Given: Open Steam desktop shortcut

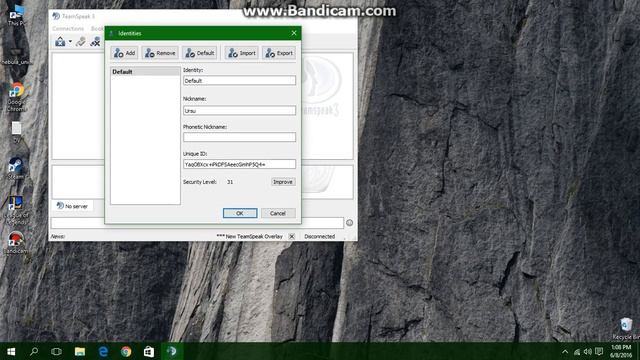Looking at the screenshot, I should [16, 168].
